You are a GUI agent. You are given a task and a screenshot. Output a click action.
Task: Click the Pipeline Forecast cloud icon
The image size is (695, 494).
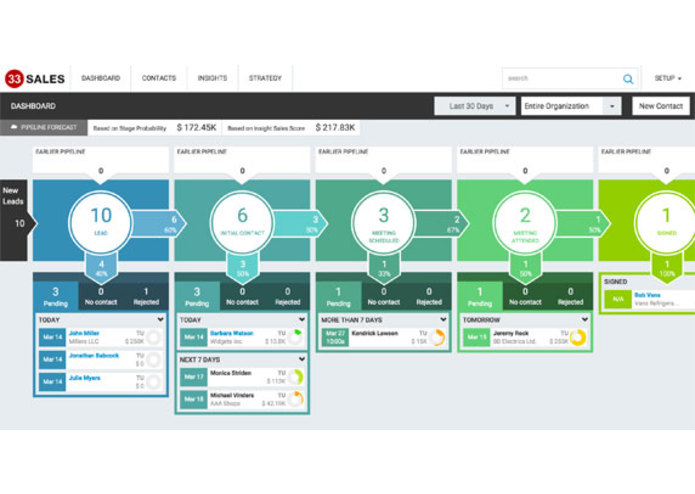(x=14, y=127)
